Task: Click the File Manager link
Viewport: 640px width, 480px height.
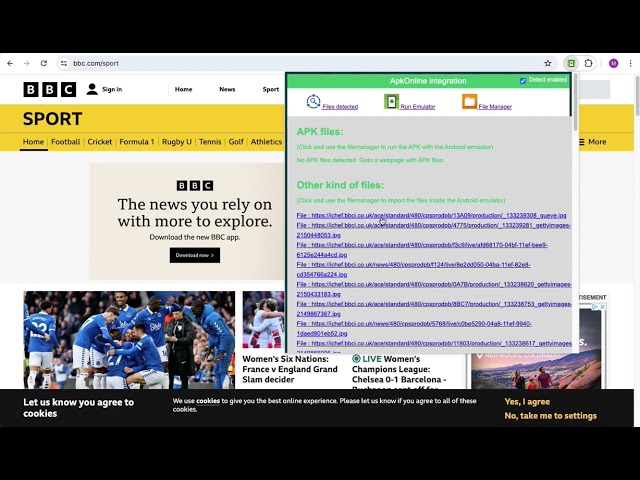Action: click(x=495, y=107)
